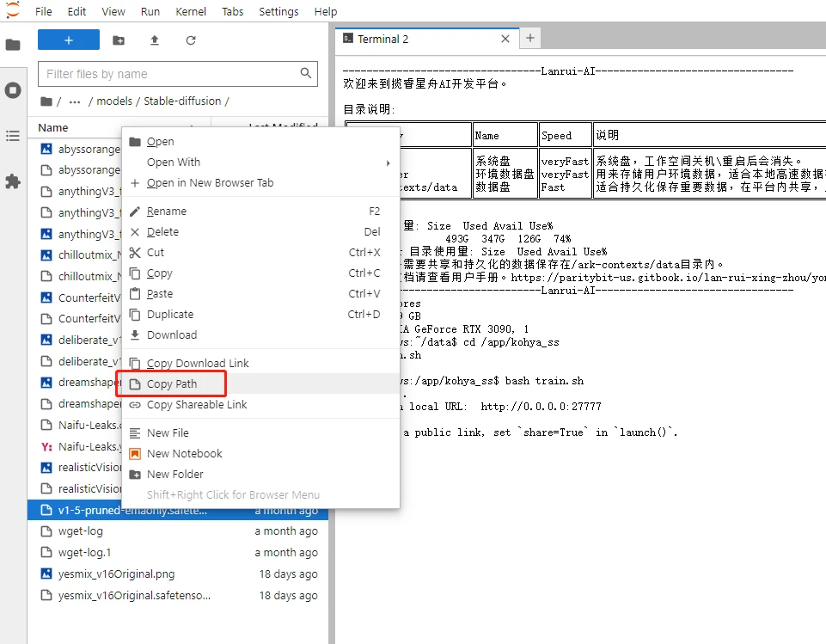Open Extension Manager puzzle icon

tap(13, 181)
